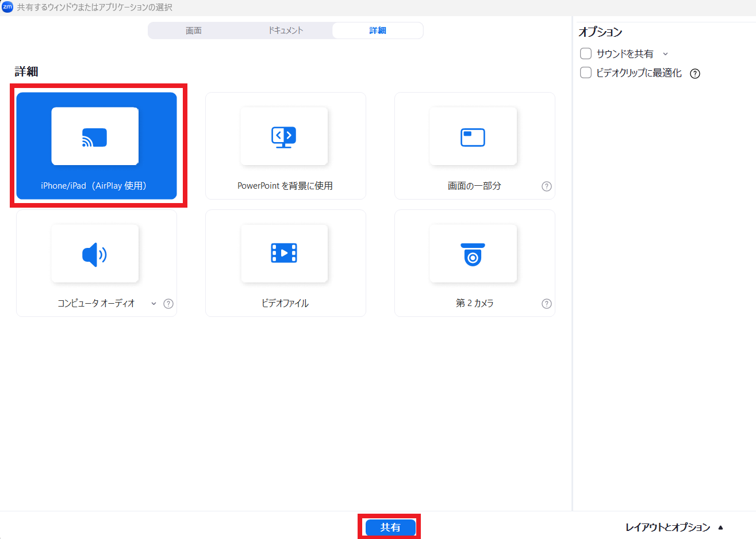756x539 pixels.
Task: Choose the second camera (第 2 カメラ) icon
Action: click(473, 254)
